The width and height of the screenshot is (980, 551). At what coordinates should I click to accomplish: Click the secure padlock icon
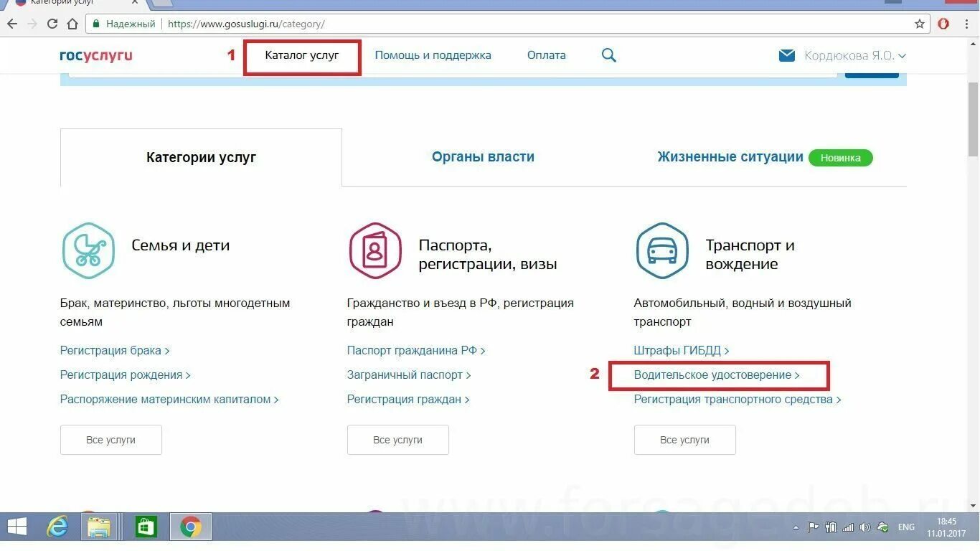coord(95,24)
